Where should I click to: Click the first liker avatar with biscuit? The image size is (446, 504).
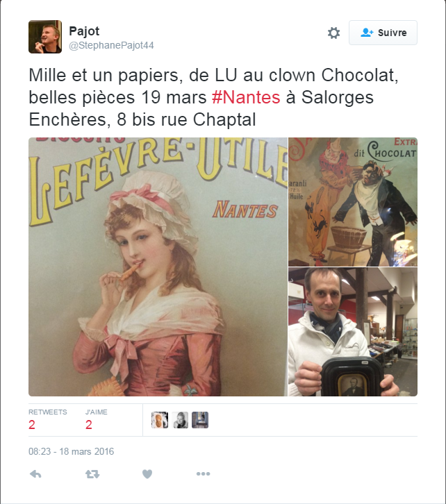[160, 420]
